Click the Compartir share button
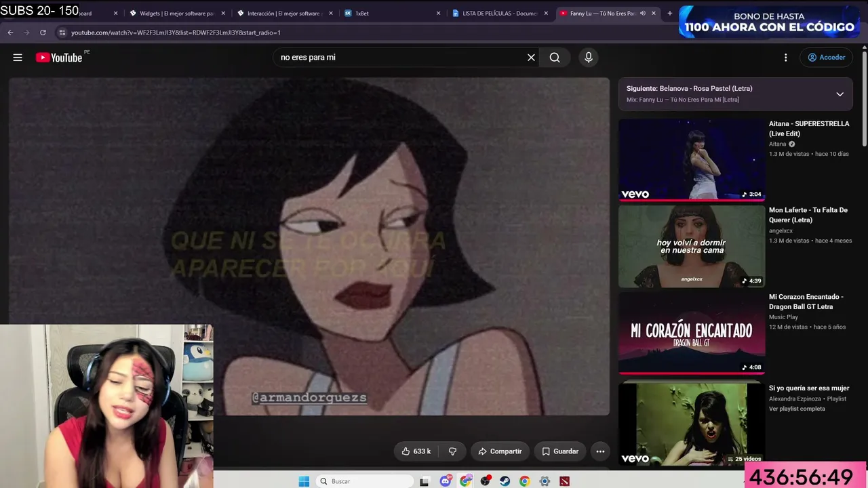This screenshot has height=488, width=868. point(500,451)
